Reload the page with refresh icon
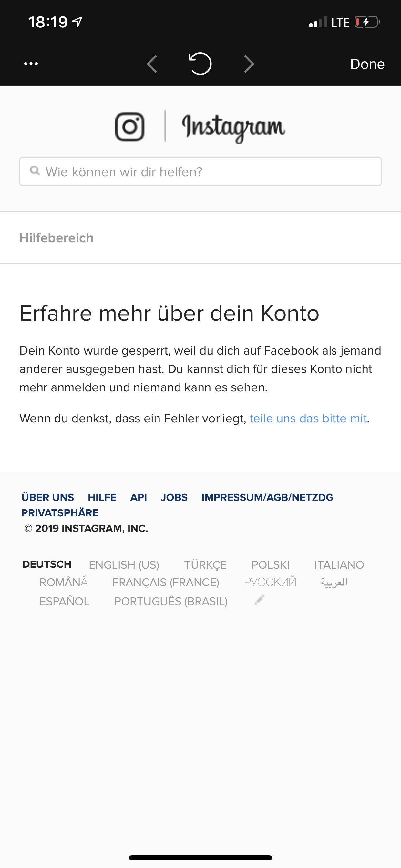Viewport: 401px width, 868px height. coord(200,64)
